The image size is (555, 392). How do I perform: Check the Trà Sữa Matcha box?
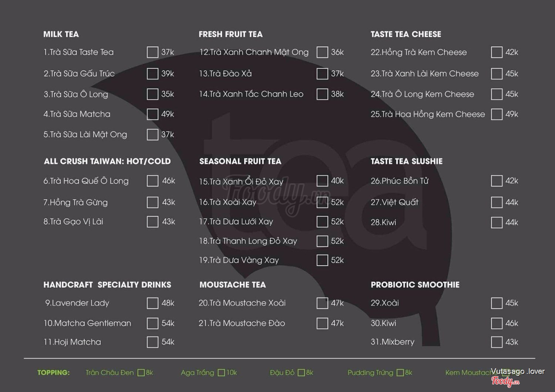coord(152,114)
